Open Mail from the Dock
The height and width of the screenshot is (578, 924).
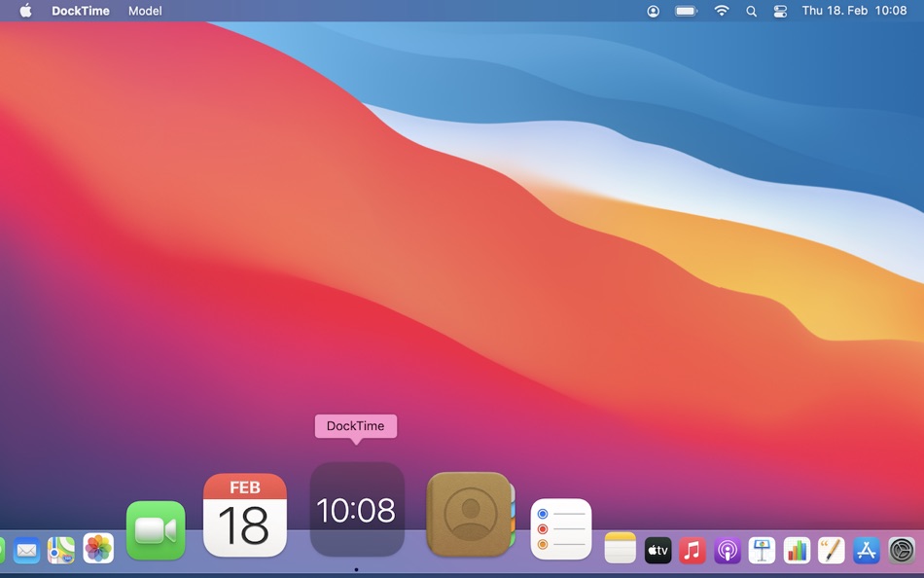coord(26,550)
